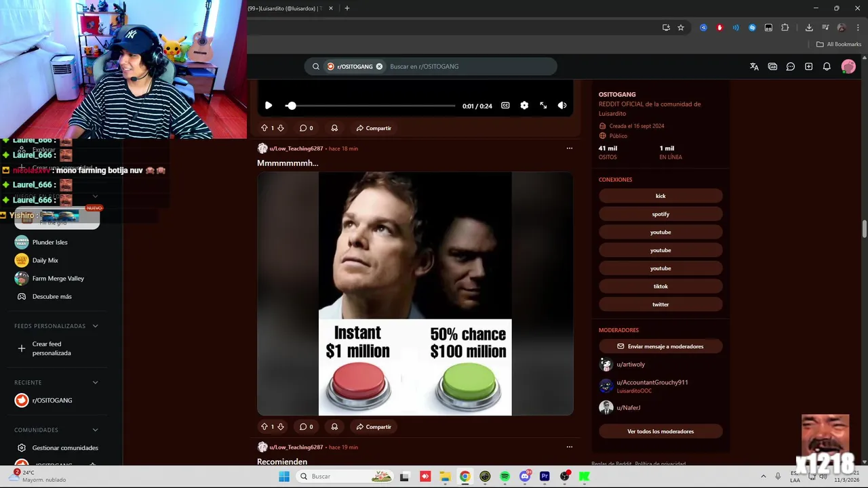Open All Bookmarks folder
868x488 pixels.
click(x=839, y=44)
